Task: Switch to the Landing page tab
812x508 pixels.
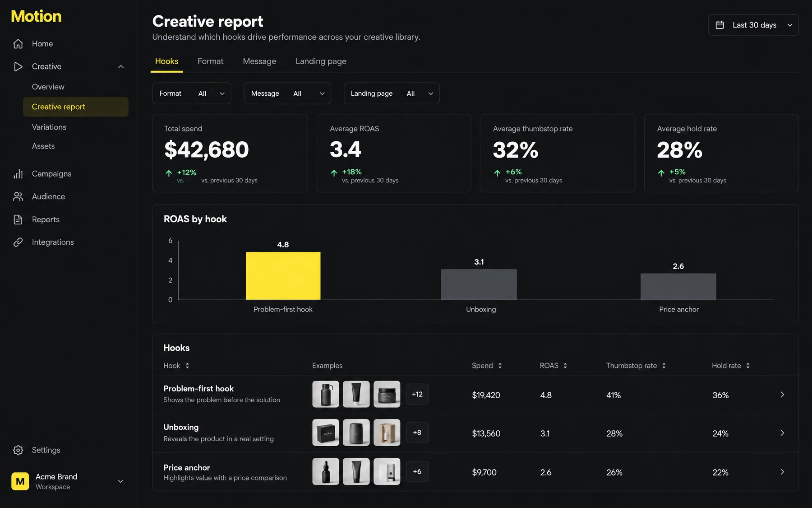Action: pyautogui.click(x=321, y=61)
